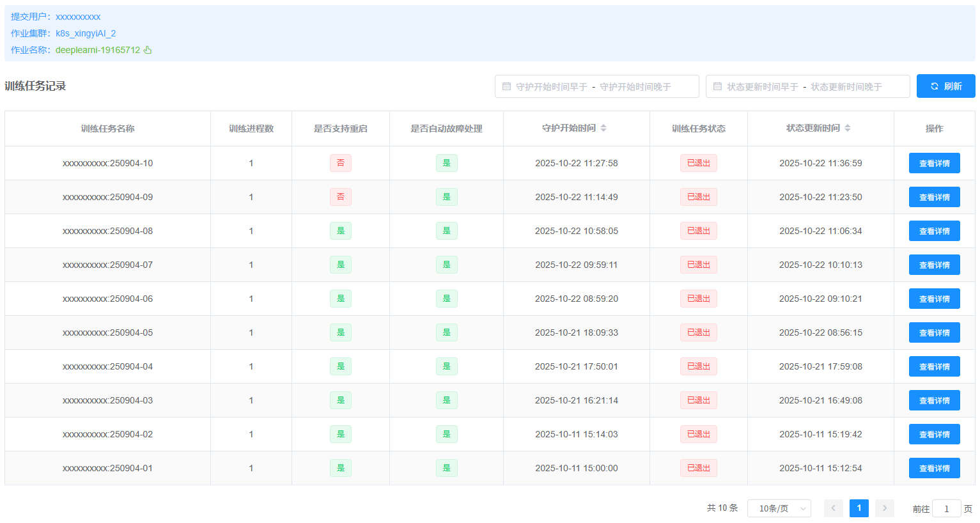980x523 pixels.
Task: Go to previous page using left chevron
Action: (834, 508)
